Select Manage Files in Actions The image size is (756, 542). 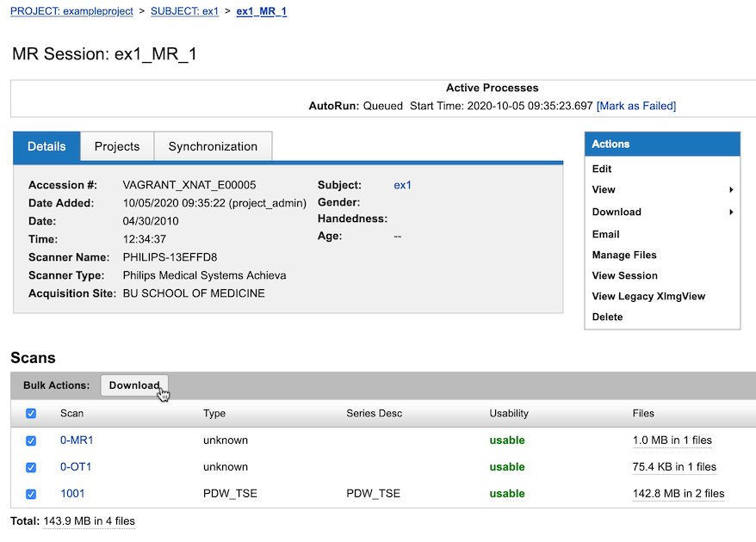point(624,256)
